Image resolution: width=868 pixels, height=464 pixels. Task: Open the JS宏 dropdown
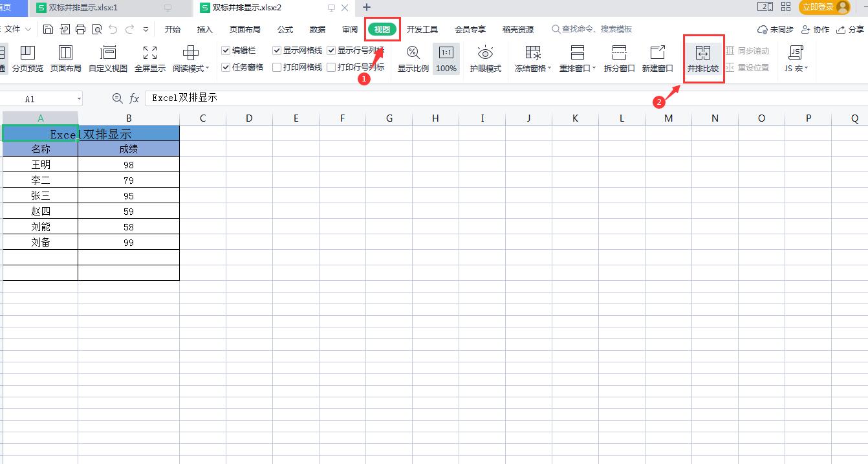(x=796, y=58)
